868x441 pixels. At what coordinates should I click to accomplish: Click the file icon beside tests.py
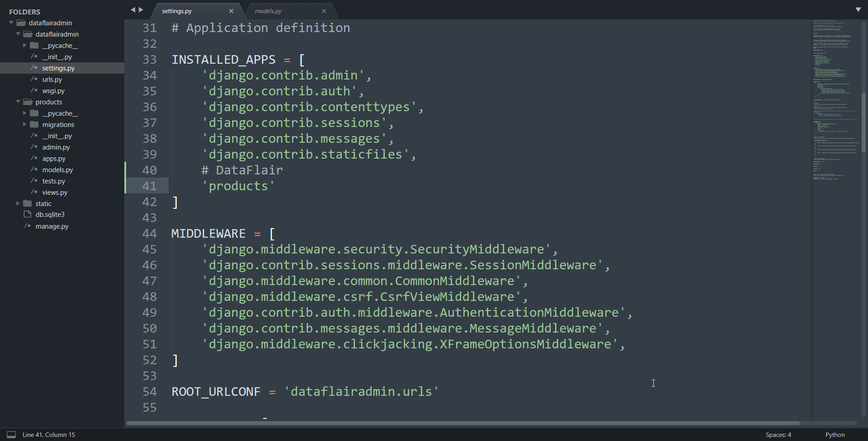[34, 181]
